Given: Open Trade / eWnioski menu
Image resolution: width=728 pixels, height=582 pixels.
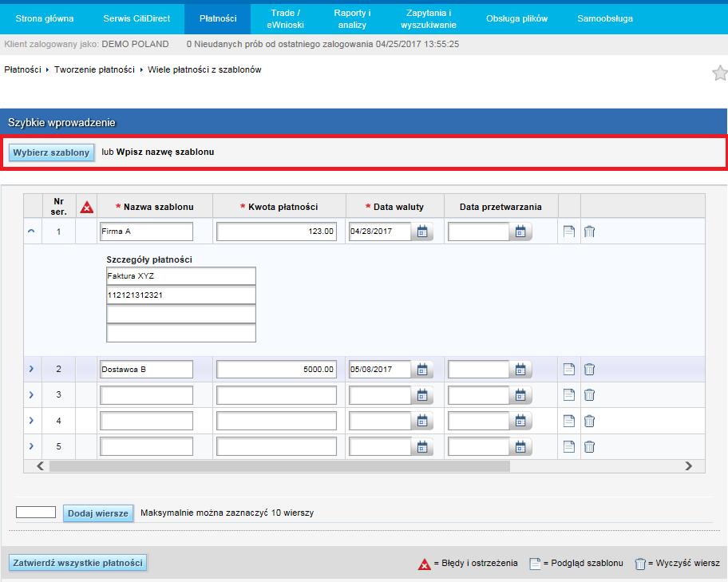Looking at the screenshot, I should coord(285,18).
